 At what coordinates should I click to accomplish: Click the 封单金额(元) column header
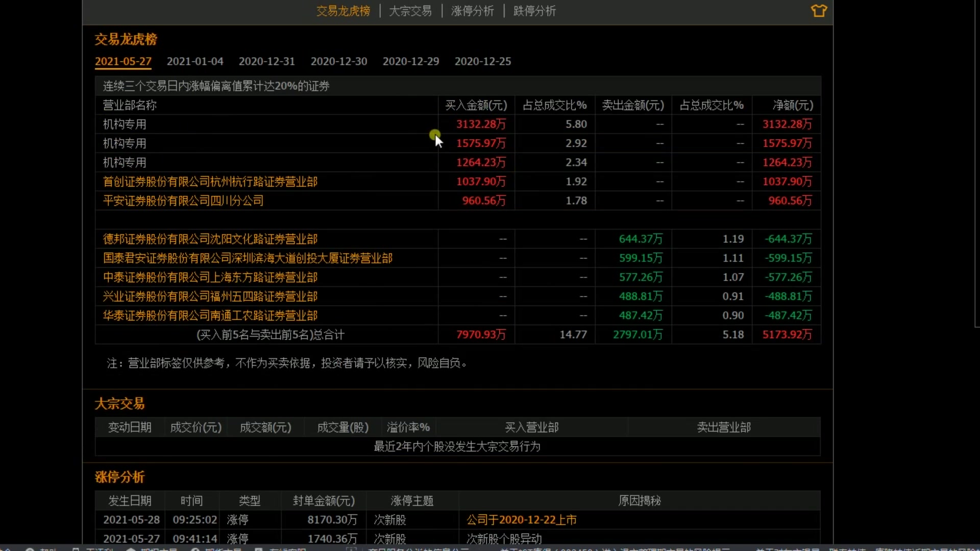coord(324,501)
